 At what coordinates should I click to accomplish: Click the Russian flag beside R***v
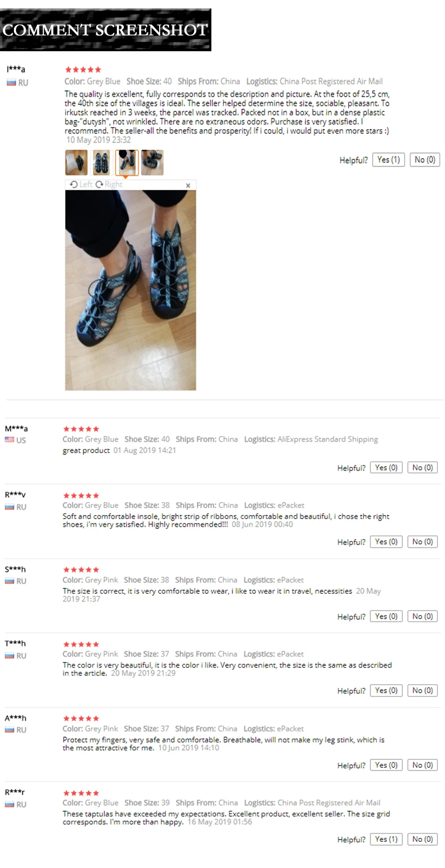(9, 507)
